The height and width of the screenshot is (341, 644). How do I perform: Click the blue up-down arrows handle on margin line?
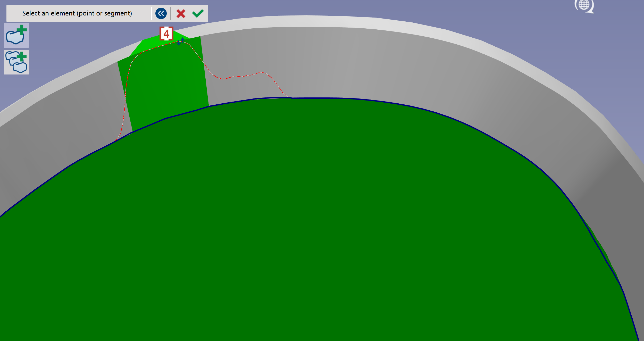click(181, 41)
